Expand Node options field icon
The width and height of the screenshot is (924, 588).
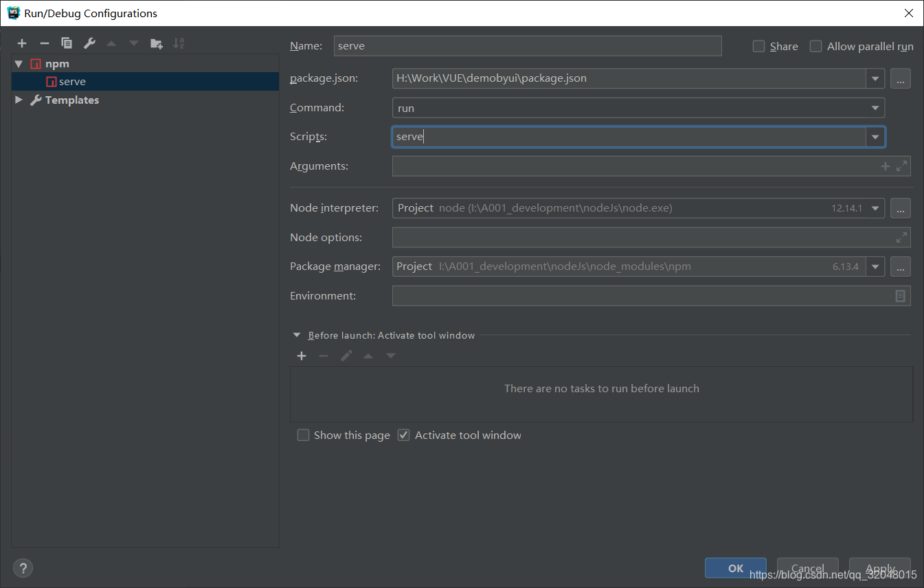pyautogui.click(x=902, y=238)
